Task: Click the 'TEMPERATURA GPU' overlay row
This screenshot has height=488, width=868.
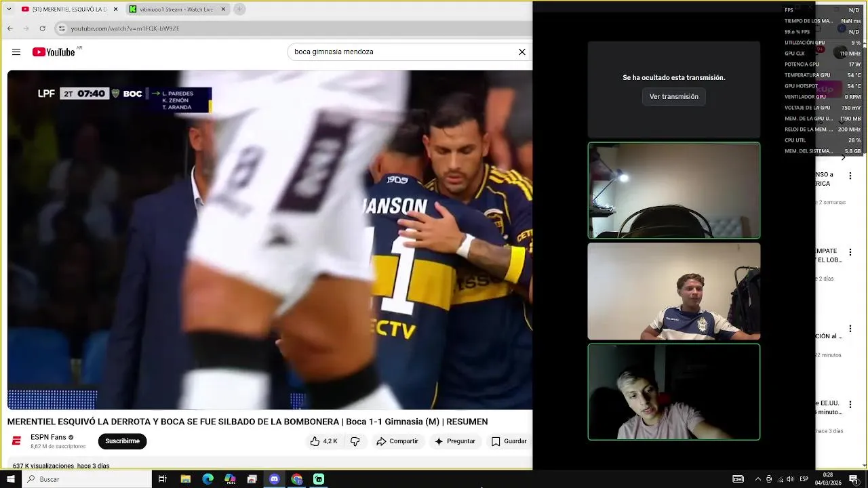Action: [x=823, y=75]
